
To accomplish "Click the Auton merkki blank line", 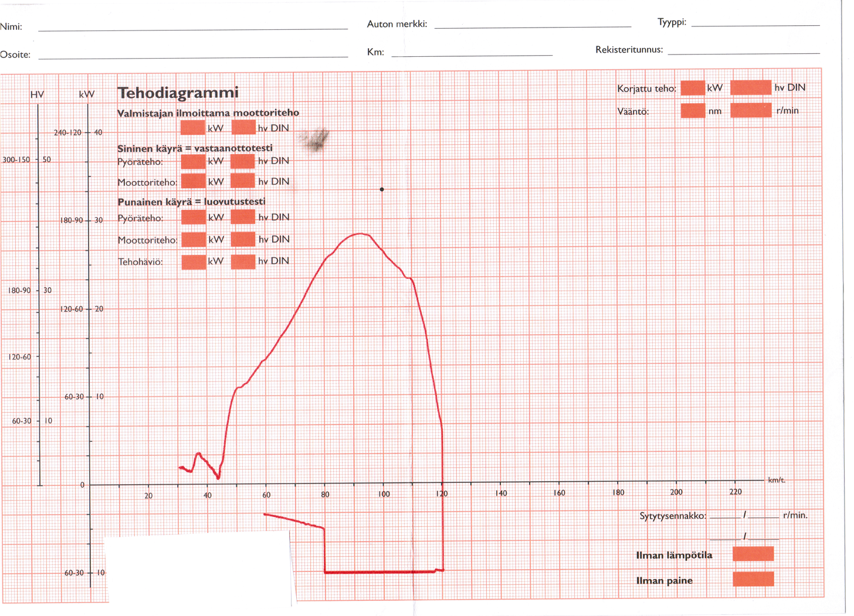I will [533, 25].
